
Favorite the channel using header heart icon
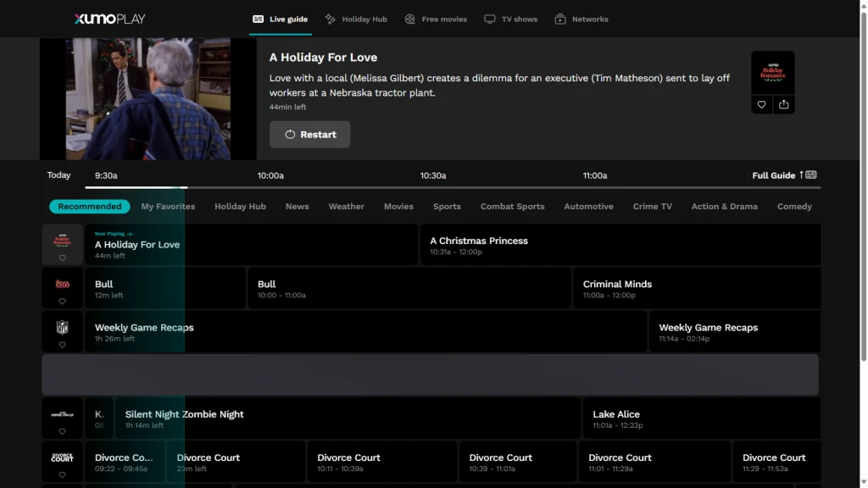point(762,104)
